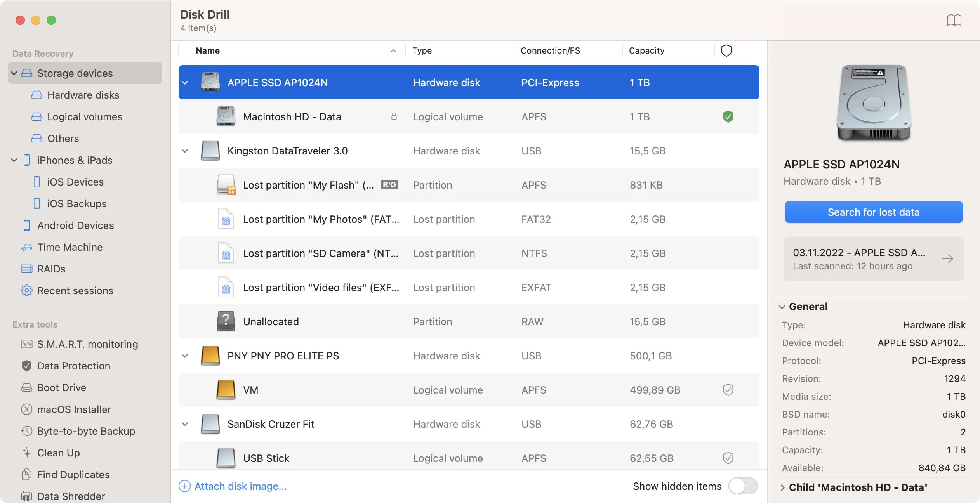The image size is (980, 503).
Task: Click Search for lost data button
Action: pos(874,212)
